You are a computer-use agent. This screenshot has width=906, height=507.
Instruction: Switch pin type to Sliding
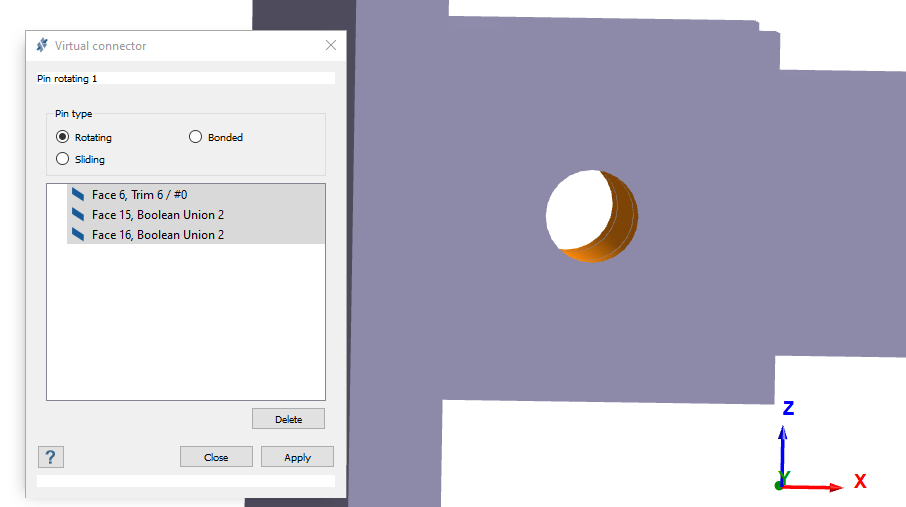point(63,159)
